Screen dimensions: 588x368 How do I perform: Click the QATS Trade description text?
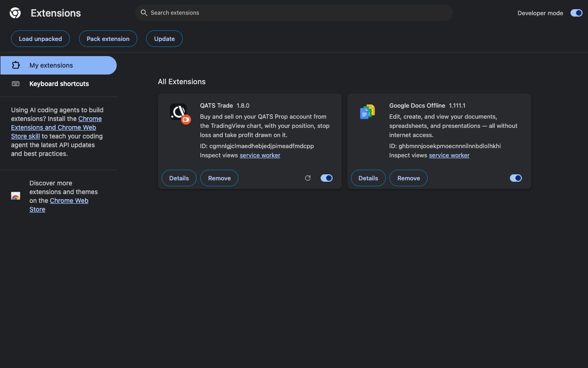(265, 126)
